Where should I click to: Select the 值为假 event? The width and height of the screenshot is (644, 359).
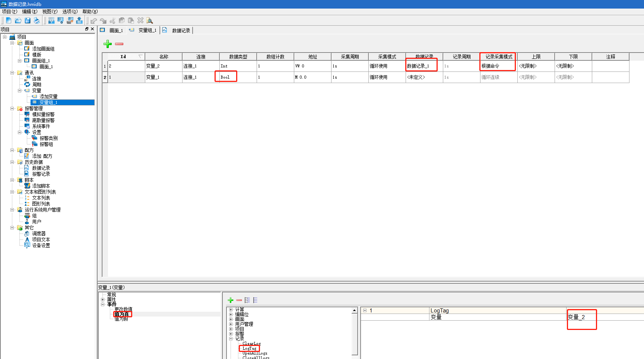(121, 319)
